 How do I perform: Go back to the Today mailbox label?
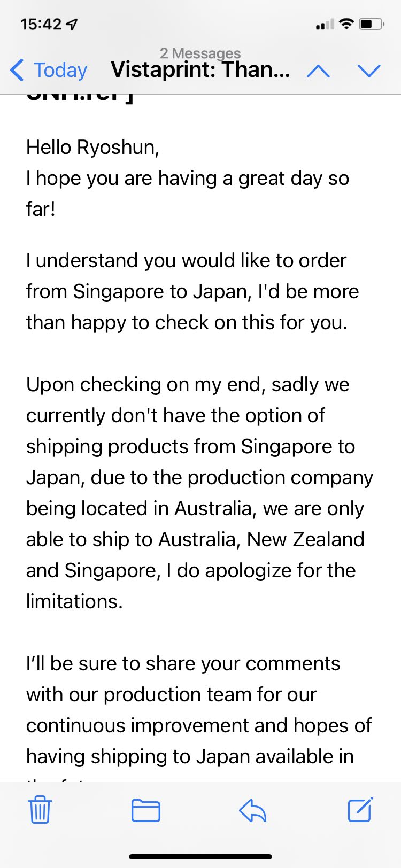(60, 70)
